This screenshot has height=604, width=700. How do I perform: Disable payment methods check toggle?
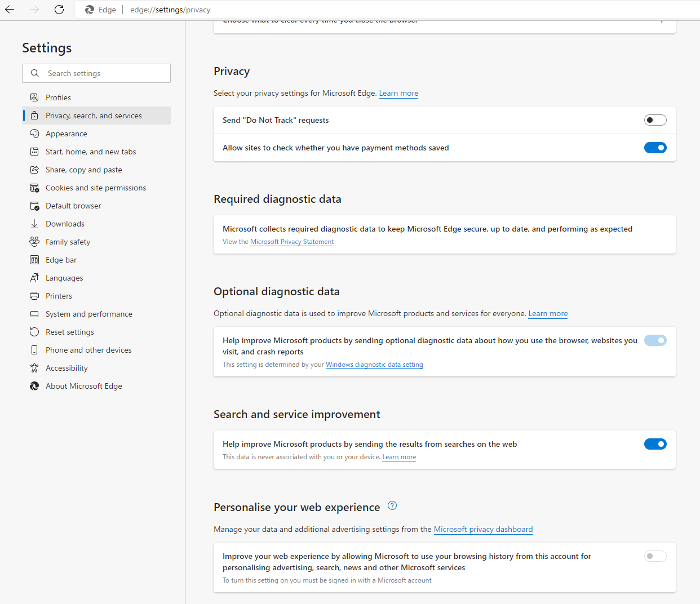pos(655,148)
